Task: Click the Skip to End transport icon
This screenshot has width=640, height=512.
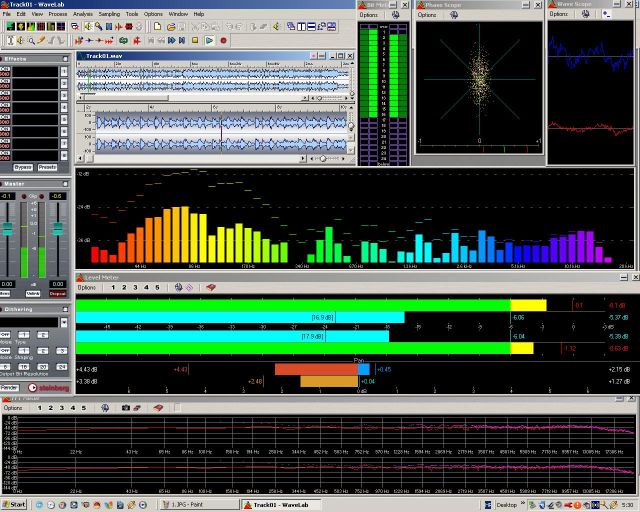Action: [182, 40]
